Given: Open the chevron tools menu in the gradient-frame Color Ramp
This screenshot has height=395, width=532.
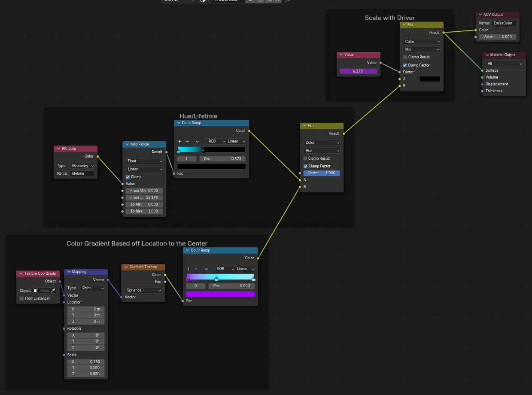Looking at the screenshot, I should pos(206,269).
